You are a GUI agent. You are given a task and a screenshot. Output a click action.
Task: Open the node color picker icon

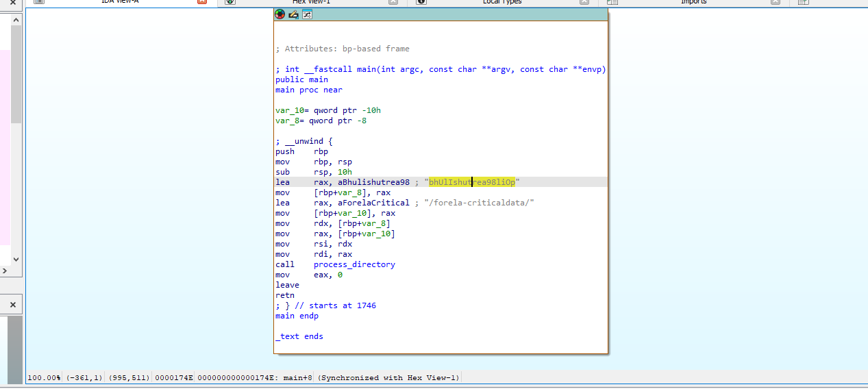280,14
